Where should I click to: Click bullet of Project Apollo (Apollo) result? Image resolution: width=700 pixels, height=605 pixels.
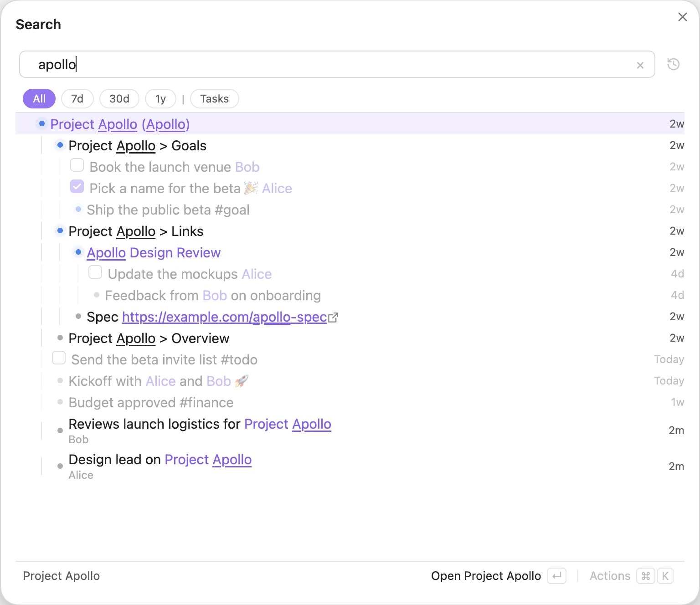[x=42, y=123]
